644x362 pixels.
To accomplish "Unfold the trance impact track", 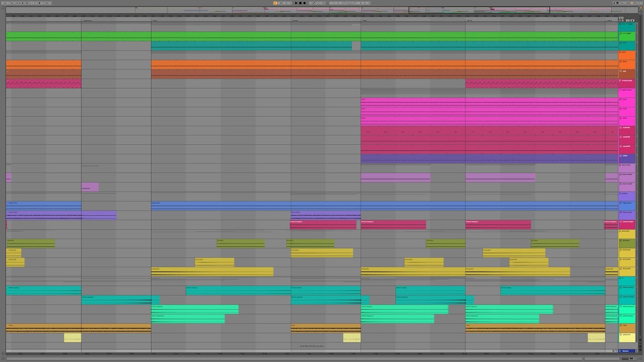I will coord(620,222).
